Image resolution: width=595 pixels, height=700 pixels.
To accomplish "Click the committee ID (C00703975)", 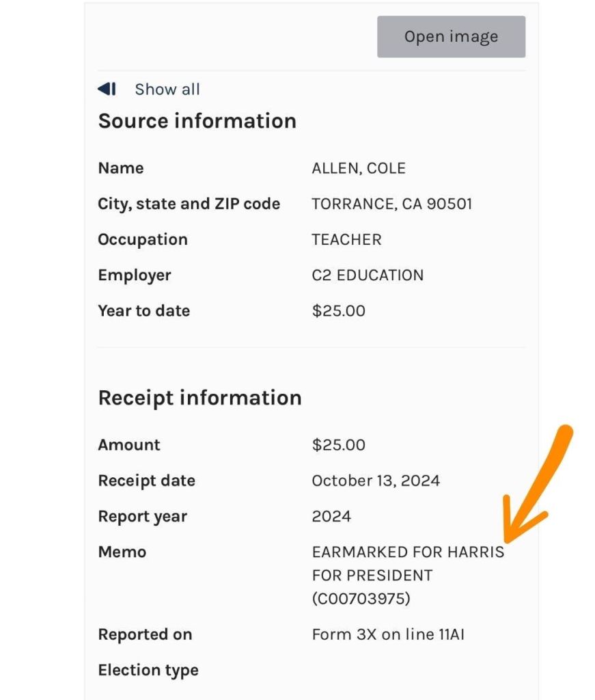I will pos(361,599).
